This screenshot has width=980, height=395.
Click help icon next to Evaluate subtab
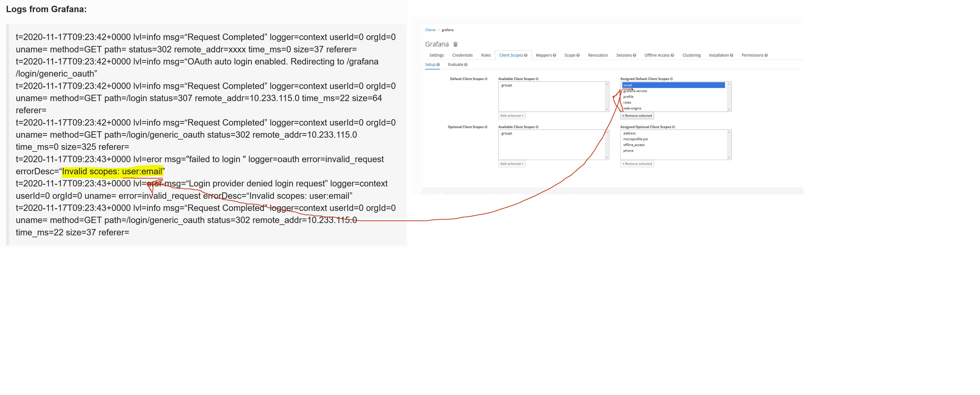466,65
